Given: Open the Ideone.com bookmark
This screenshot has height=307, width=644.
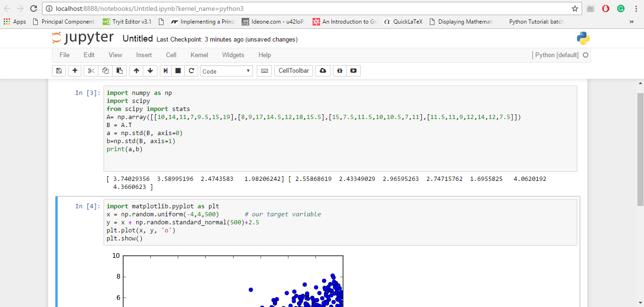Looking at the screenshot, I should pyautogui.click(x=273, y=22).
